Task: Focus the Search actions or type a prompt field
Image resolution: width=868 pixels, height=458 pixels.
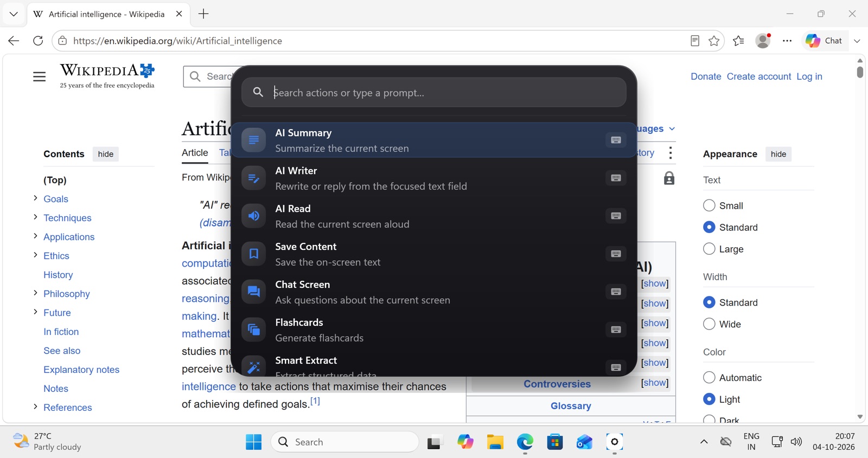Action: pyautogui.click(x=434, y=93)
